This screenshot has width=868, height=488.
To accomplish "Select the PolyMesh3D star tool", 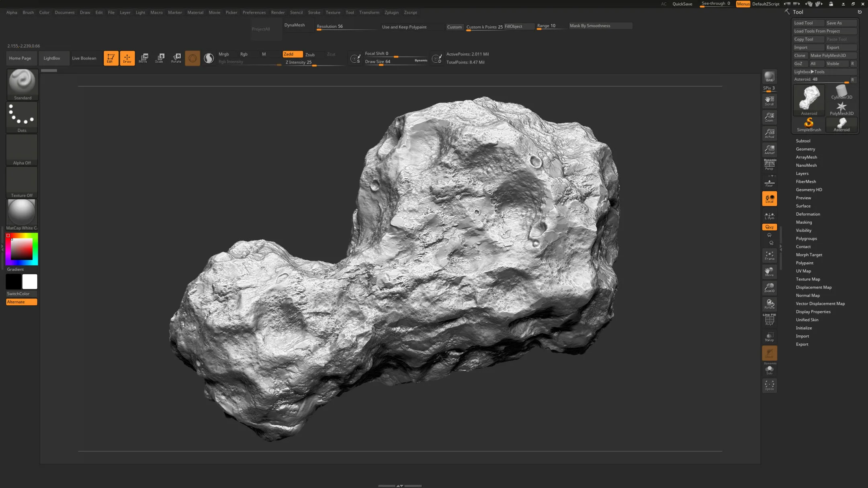I will [x=841, y=108].
